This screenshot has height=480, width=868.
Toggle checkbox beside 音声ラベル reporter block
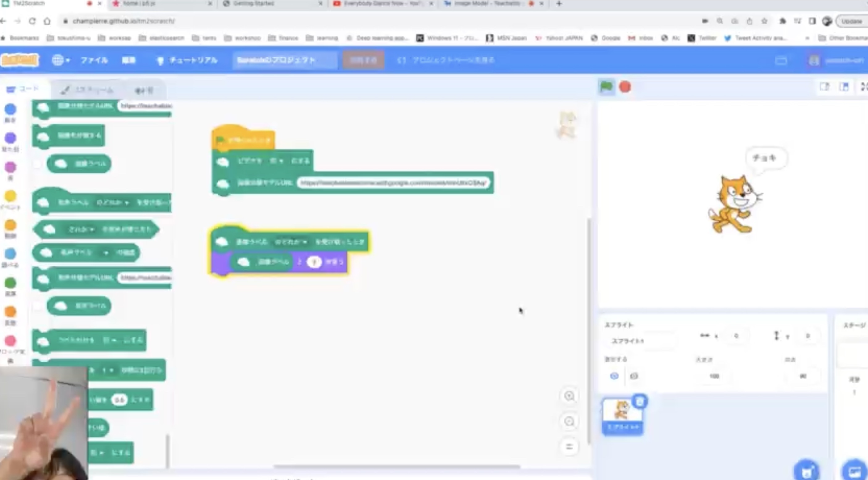[37, 306]
